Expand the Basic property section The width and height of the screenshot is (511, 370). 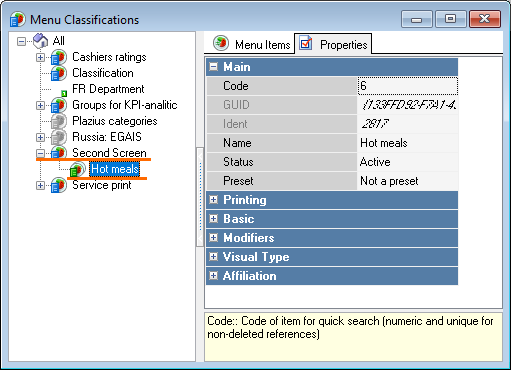point(213,219)
